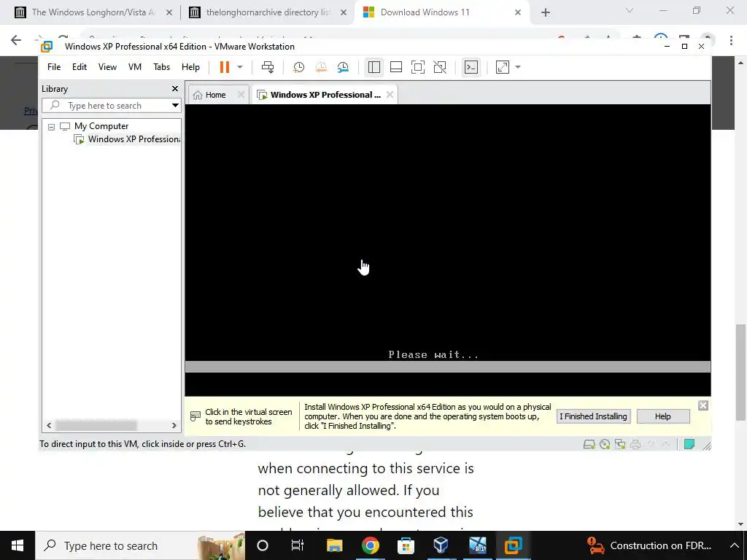Open the stretch mode dropdown arrow
The image size is (747, 560).
518,67
